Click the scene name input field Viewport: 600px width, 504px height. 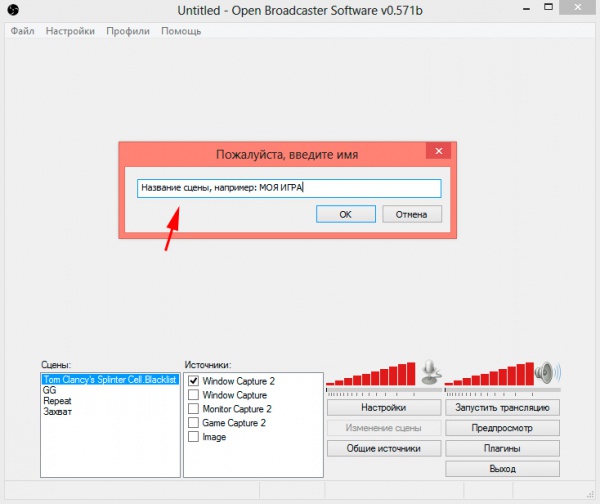coord(288,188)
